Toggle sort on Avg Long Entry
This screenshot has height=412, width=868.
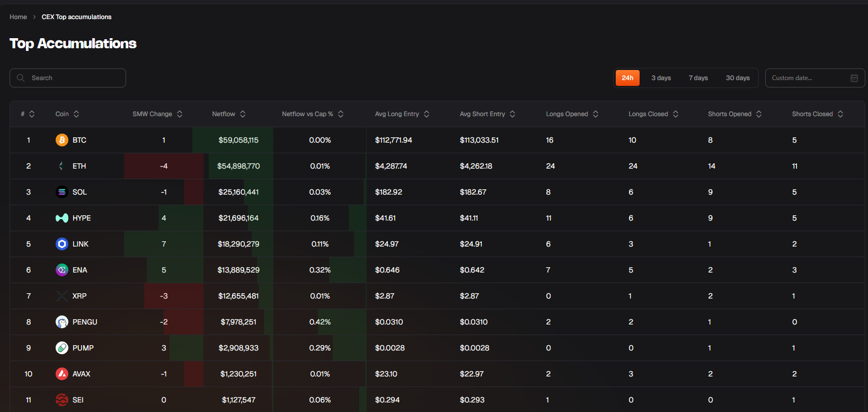427,114
